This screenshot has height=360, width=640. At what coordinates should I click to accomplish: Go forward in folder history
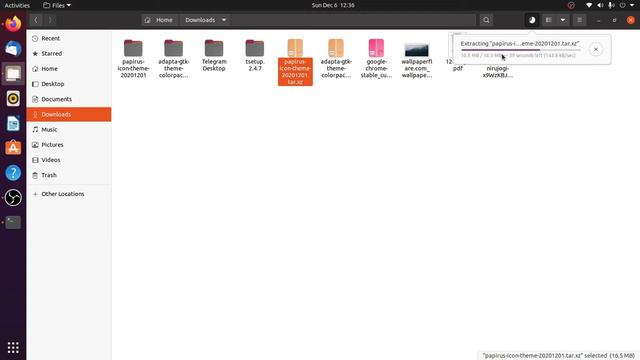point(50,20)
